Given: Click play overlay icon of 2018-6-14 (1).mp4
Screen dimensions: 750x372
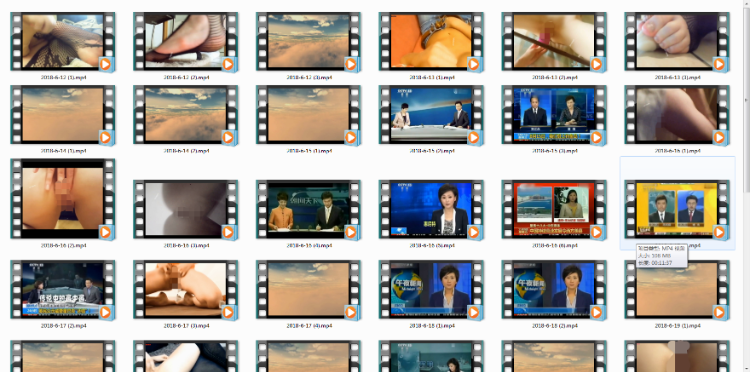Looking at the screenshot, I should (x=105, y=138).
